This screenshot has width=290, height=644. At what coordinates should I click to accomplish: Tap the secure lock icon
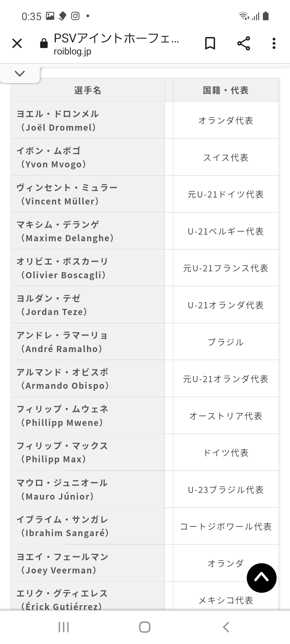44,43
